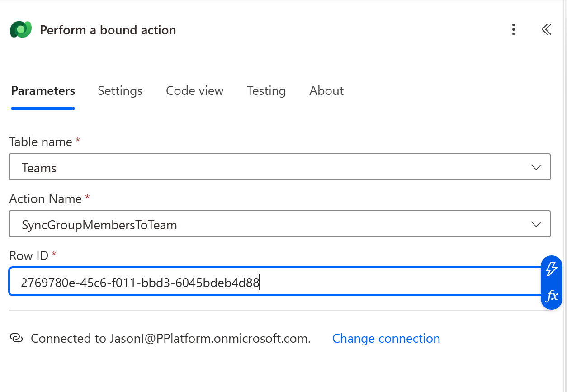Click the Row ID field label
The width and height of the screenshot is (567, 392).
(x=28, y=256)
